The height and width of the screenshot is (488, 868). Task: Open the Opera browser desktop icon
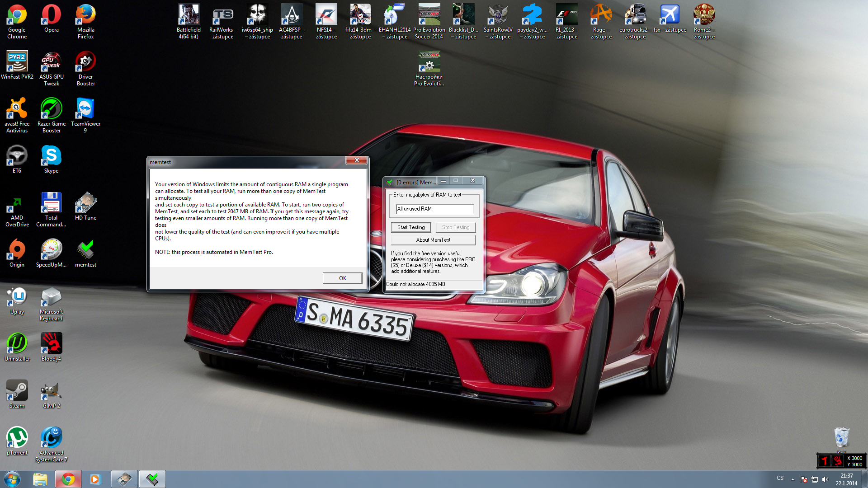51,15
